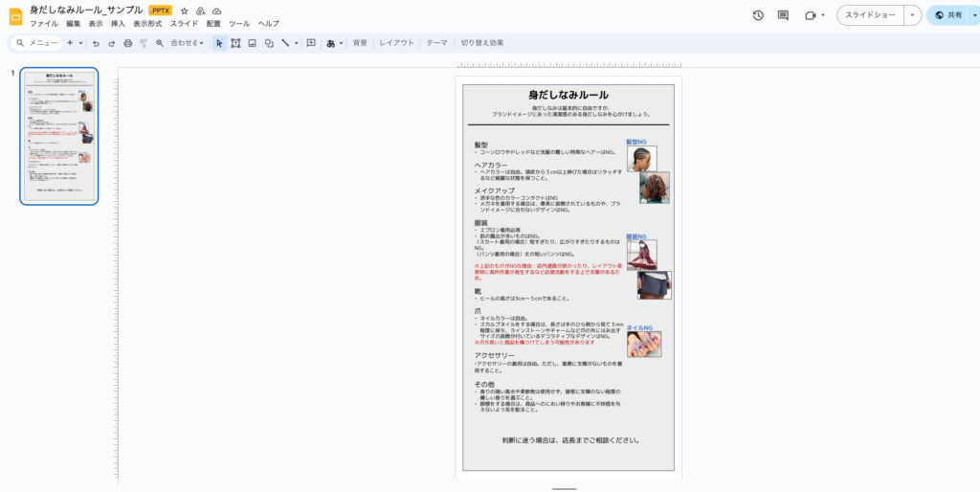Click the add new slide plus
Viewport: 980px width, 492px height.
click(70, 43)
